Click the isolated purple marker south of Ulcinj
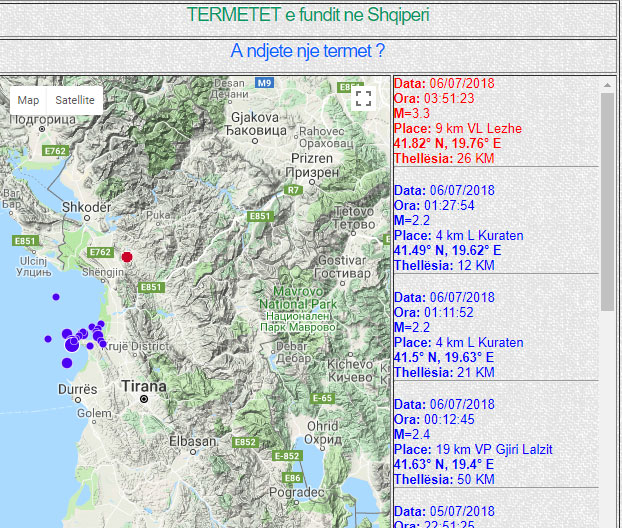Image resolution: width=622 pixels, height=528 pixels. [x=56, y=297]
